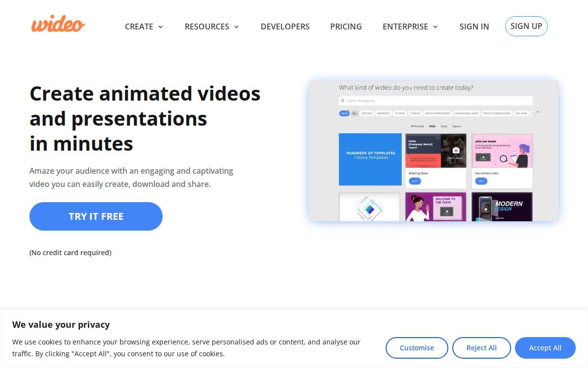The image size is (588, 368).
Task: Reject all cookies
Action: pyautogui.click(x=482, y=348)
